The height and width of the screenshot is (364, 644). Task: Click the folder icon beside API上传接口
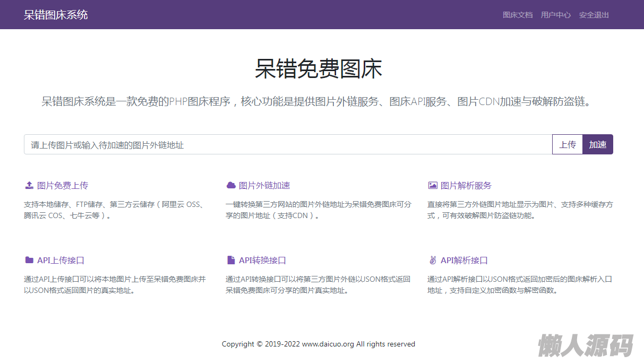29,260
